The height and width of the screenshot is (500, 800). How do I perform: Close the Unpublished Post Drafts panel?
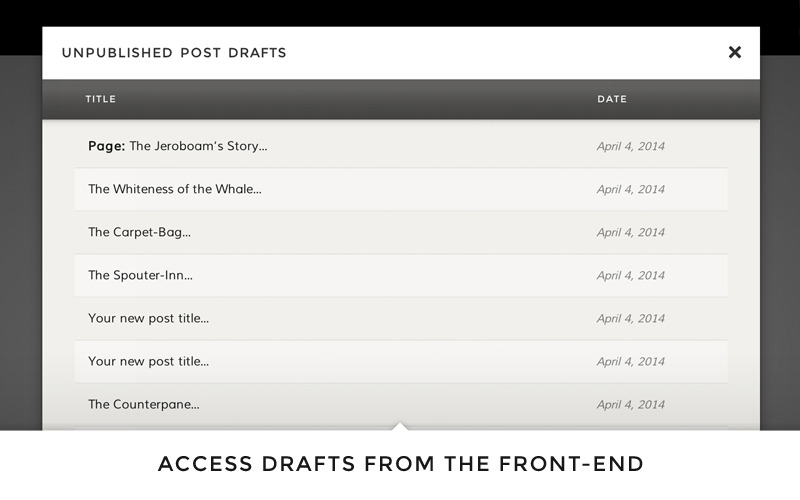734,52
